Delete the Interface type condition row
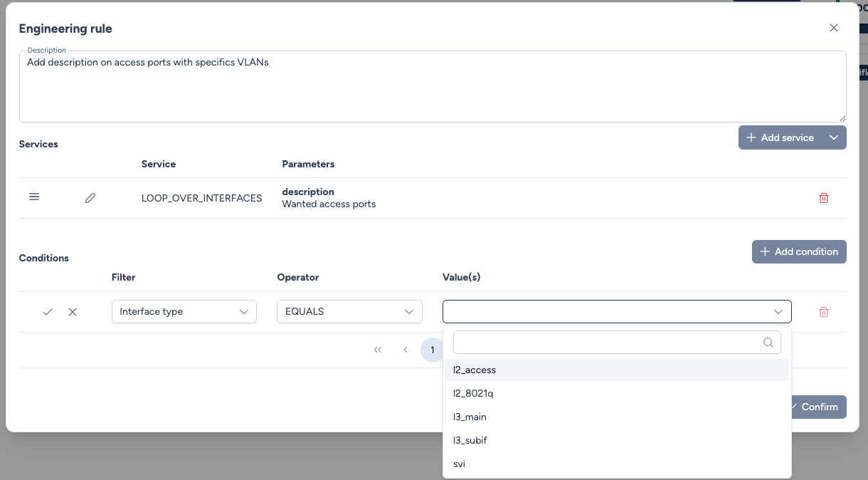The image size is (868, 480). tap(824, 312)
